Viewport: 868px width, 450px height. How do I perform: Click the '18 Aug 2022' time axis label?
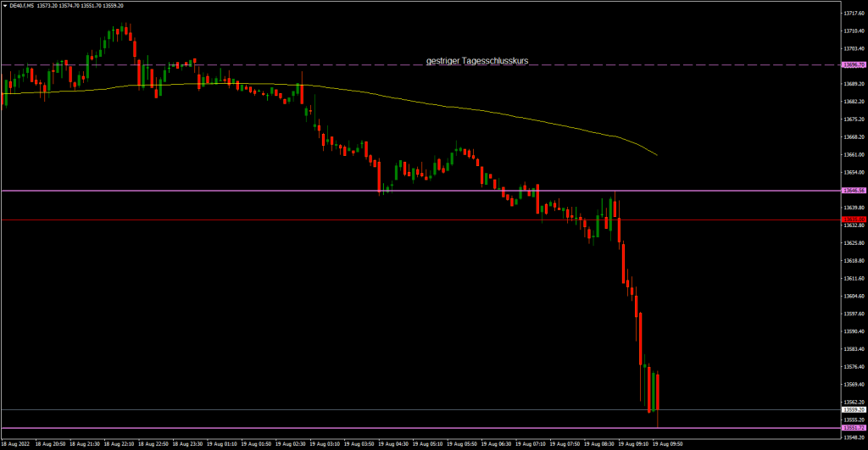[x=19, y=443]
